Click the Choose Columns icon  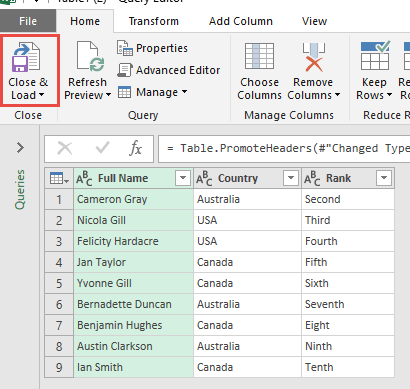[x=259, y=56]
